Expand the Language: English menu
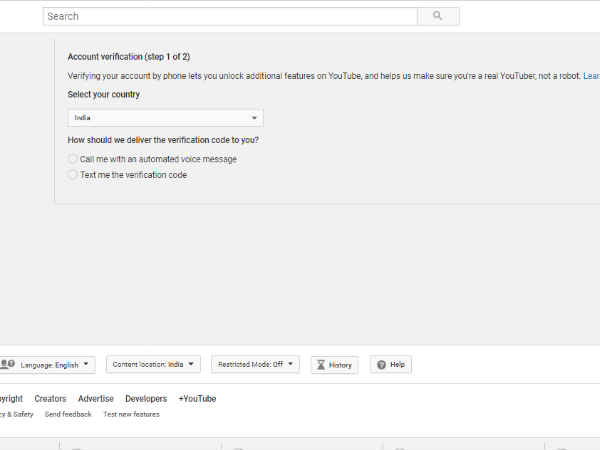Screen dimensions: 600x450 click(56, 365)
